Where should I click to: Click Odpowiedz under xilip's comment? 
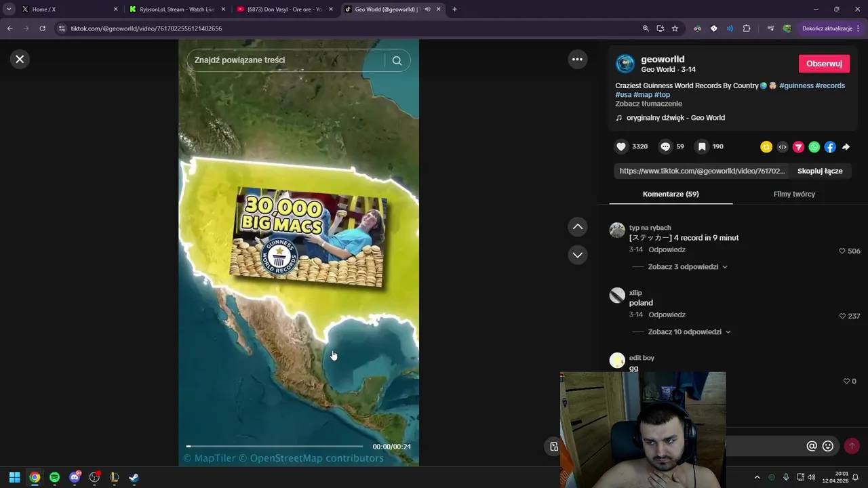667,315
